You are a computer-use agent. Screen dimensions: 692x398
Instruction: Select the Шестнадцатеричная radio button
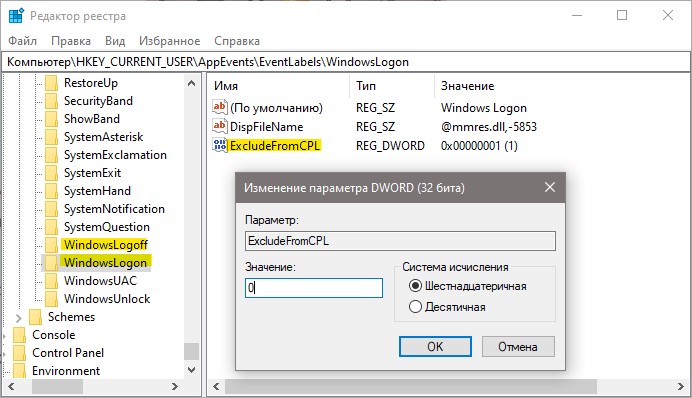coord(415,286)
